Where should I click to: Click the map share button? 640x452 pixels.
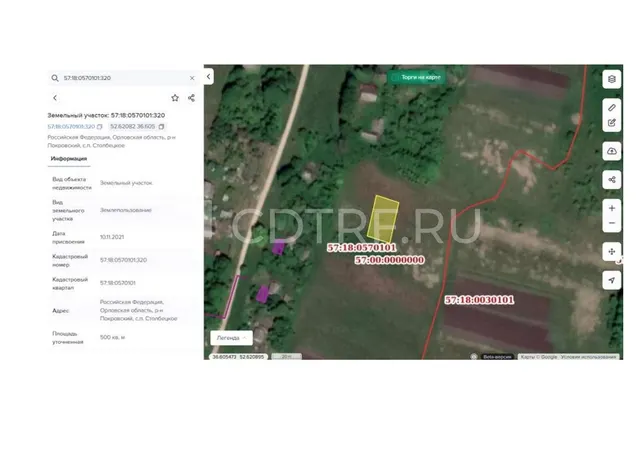pyautogui.click(x=611, y=180)
